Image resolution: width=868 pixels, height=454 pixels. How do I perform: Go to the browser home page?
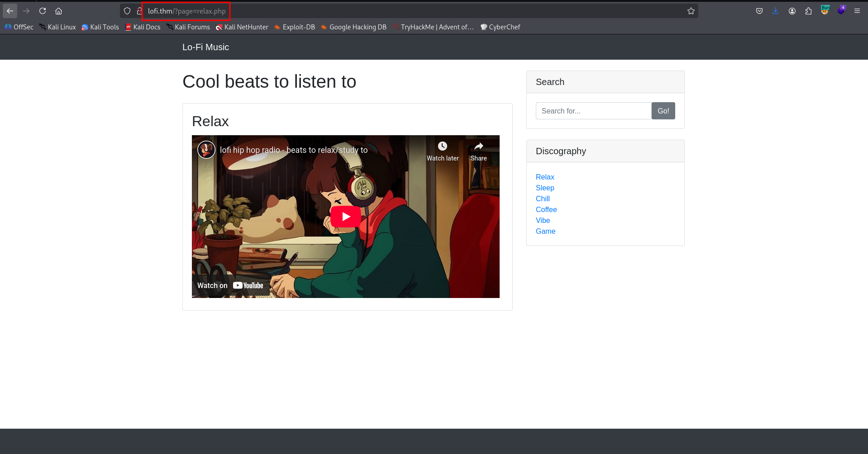59,11
